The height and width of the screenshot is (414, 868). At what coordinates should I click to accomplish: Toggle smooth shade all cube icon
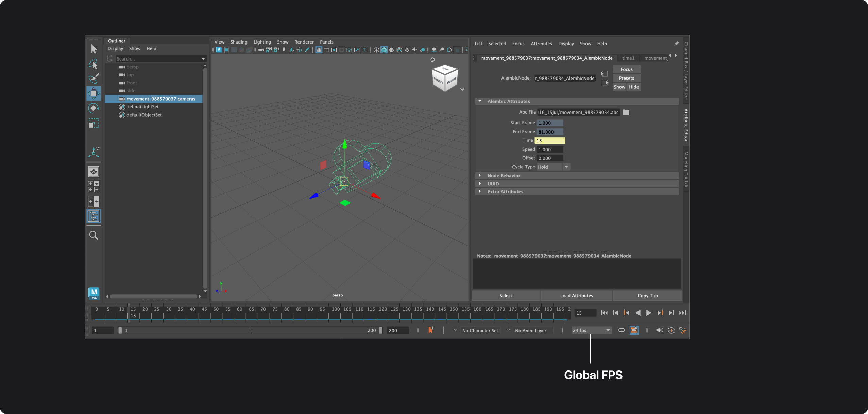(x=384, y=50)
